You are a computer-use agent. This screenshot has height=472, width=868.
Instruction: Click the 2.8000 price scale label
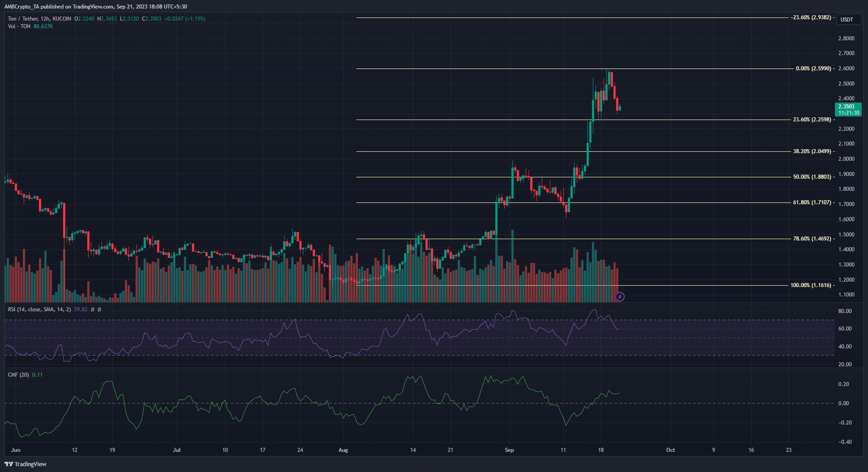[846, 39]
